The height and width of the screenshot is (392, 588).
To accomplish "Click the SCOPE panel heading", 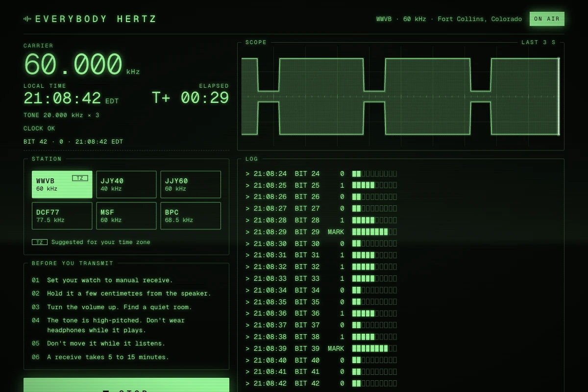I will point(256,43).
